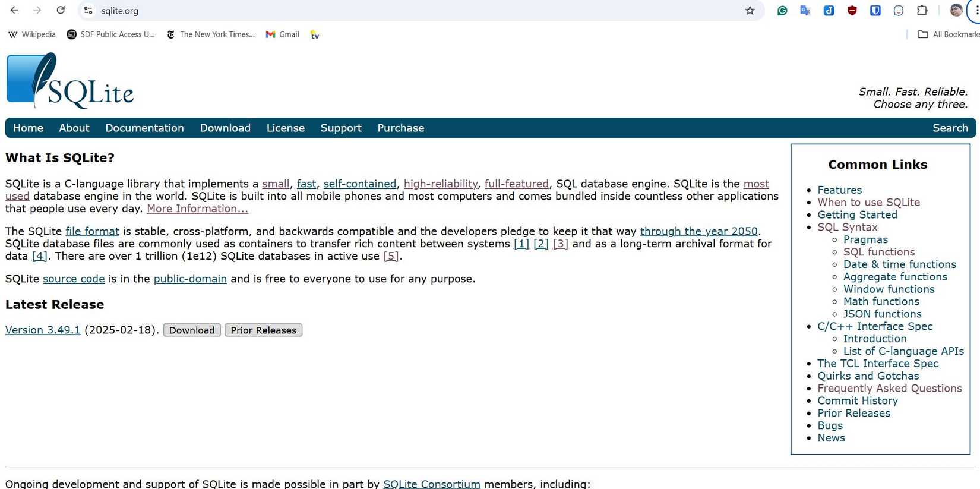This screenshot has width=980, height=489.
Task: Open the Purchase menu item
Action: pyautogui.click(x=401, y=128)
